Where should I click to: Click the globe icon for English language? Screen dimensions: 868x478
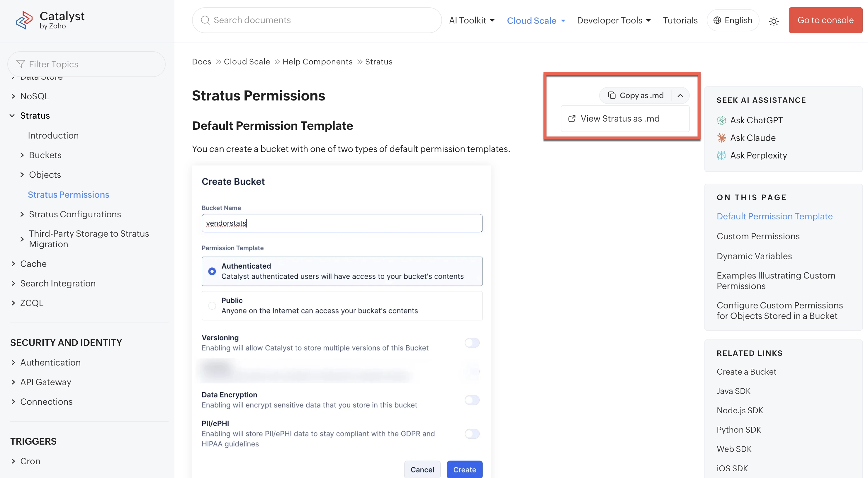point(717,20)
